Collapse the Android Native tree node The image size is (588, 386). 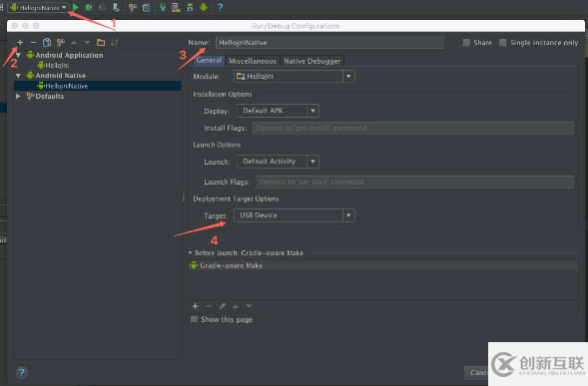(18, 76)
